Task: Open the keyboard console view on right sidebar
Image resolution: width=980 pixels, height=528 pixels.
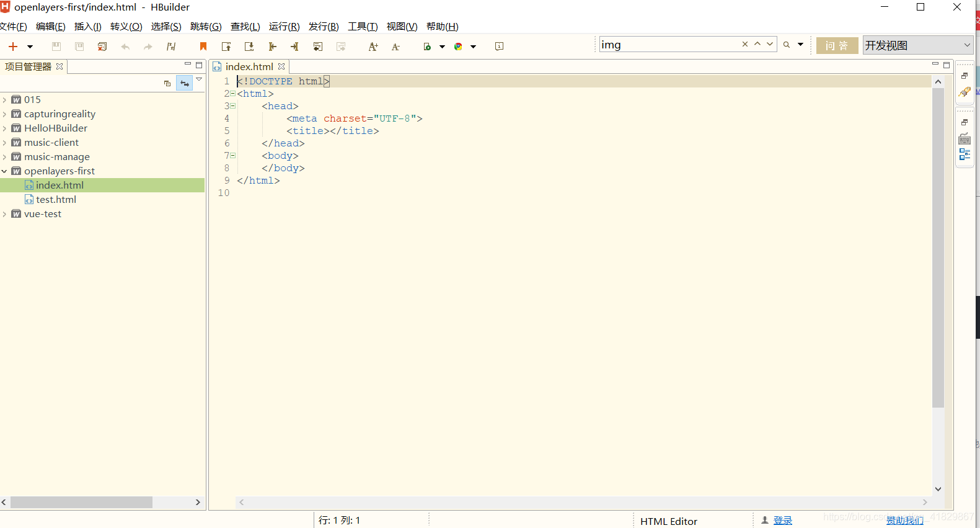Action: pyautogui.click(x=965, y=139)
